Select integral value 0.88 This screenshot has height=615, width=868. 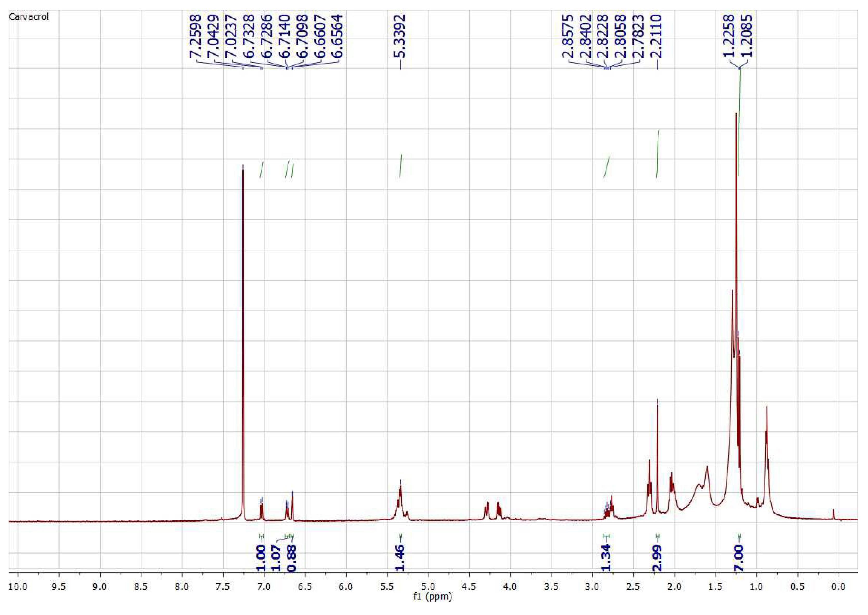[292, 558]
